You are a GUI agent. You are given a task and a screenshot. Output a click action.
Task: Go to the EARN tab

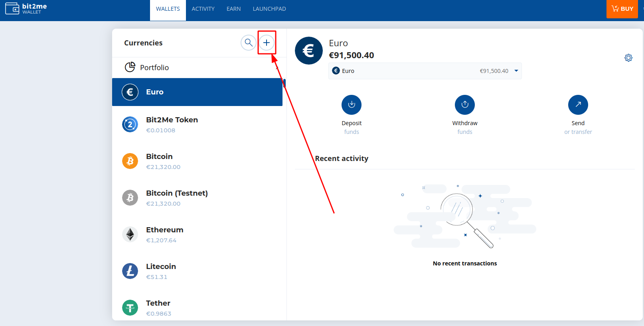pyautogui.click(x=234, y=9)
